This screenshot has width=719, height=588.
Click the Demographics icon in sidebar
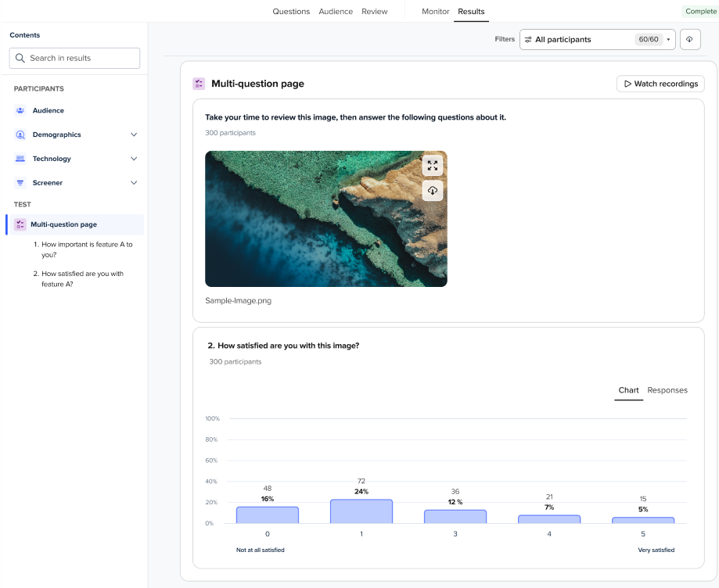pos(20,135)
